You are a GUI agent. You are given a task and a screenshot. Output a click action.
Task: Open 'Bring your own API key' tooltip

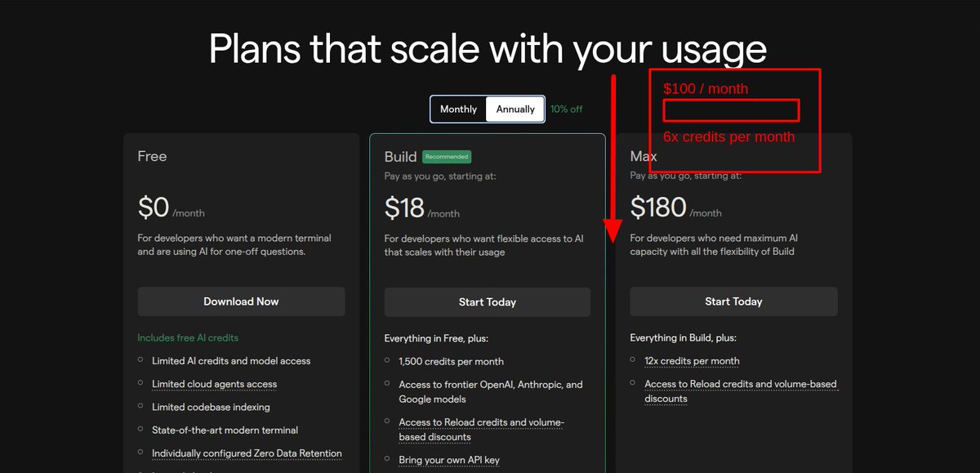point(449,460)
